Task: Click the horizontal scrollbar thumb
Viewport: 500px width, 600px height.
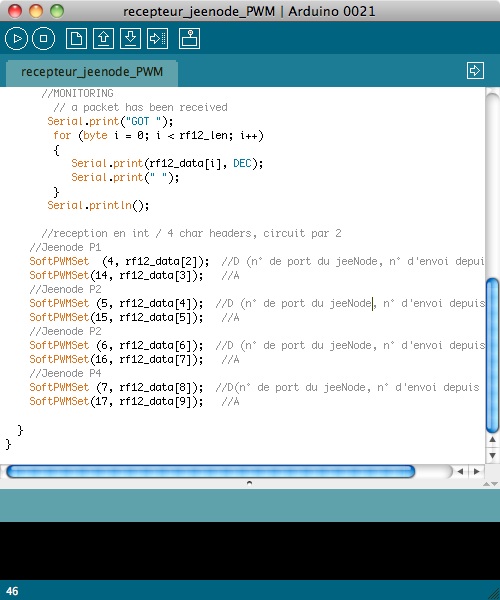Action: coord(210,471)
